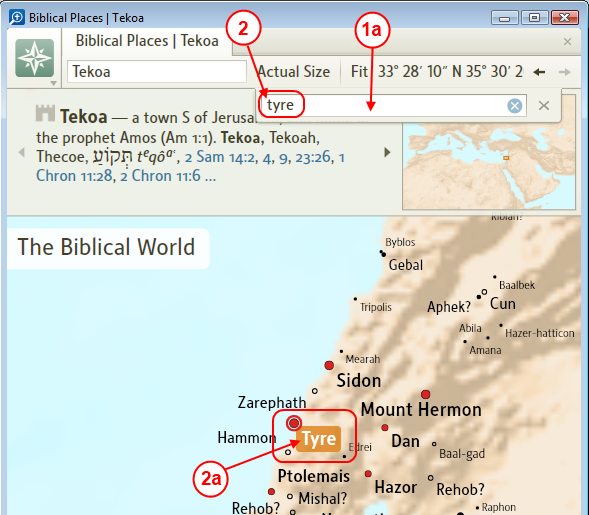
Task: Click the back arrow in toolbar
Action: 539,72
